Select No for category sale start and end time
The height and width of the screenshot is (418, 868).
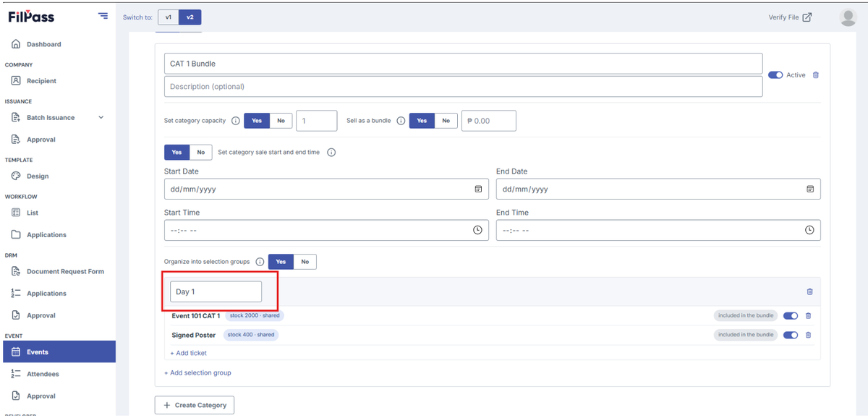200,153
